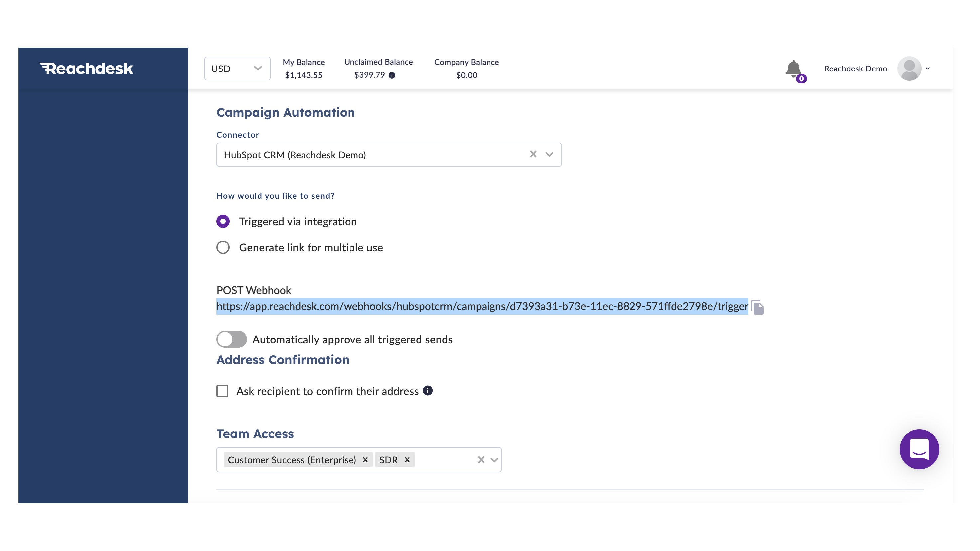
Task: Click address confirmation info icon
Action: coord(428,391)
